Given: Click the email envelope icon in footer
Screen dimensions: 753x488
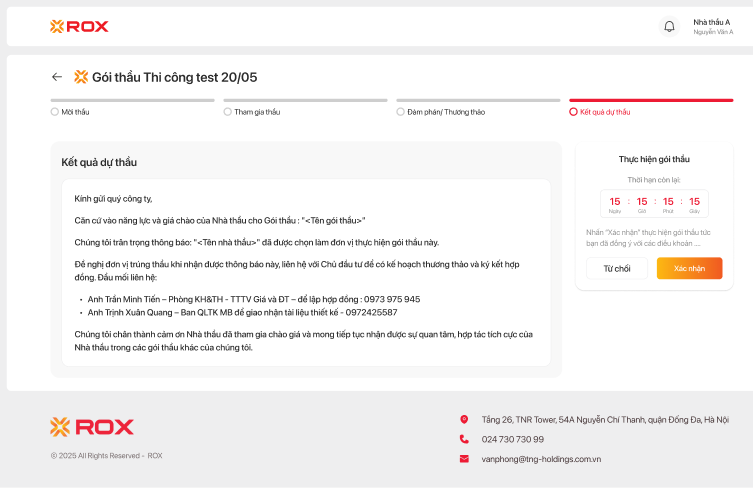Looking at the screenshot, I should coord(464,459).
